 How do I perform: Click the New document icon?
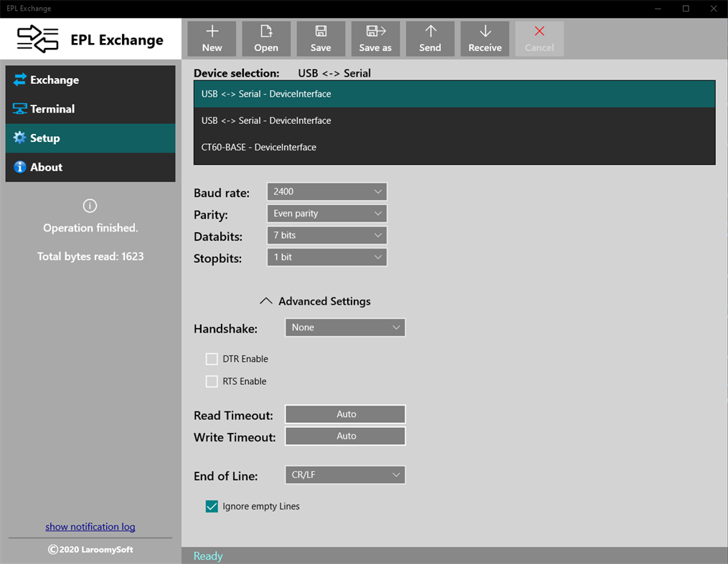[212, 38]
